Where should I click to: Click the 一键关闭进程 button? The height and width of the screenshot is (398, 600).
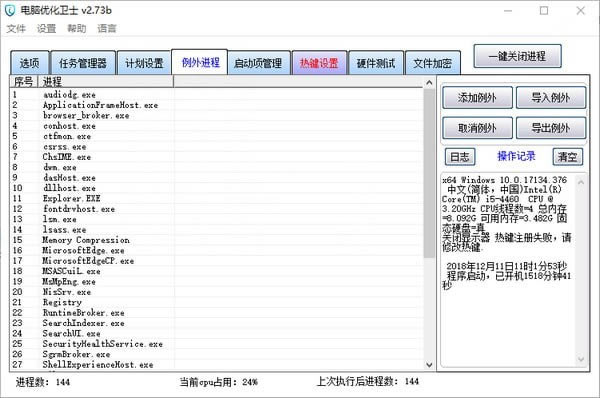tap(517, 56)
